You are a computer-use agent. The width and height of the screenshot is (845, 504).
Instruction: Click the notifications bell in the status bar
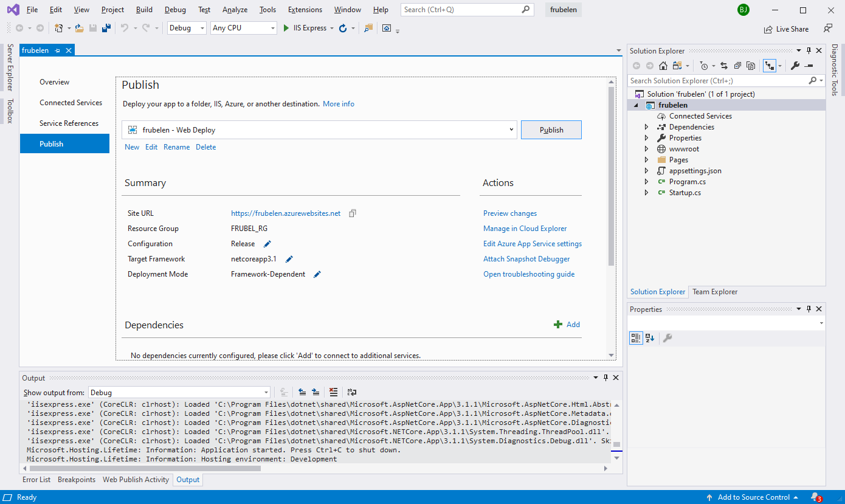pos(815,497)
